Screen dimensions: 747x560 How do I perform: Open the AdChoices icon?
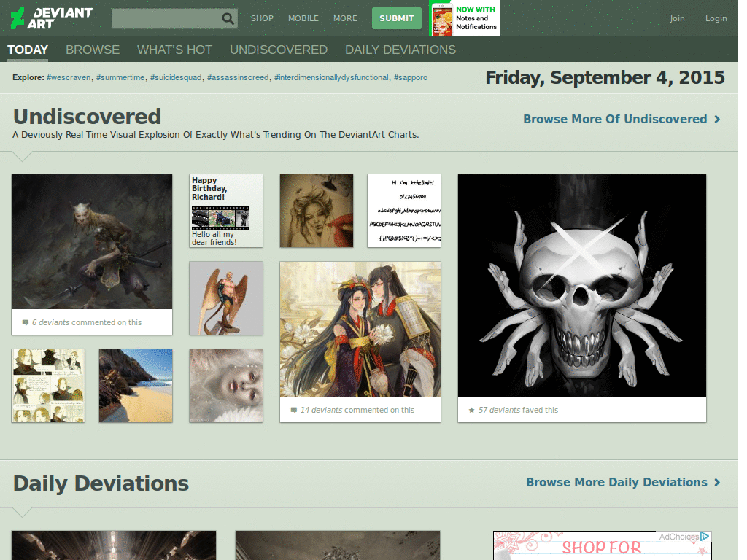(x=705, y=536)
